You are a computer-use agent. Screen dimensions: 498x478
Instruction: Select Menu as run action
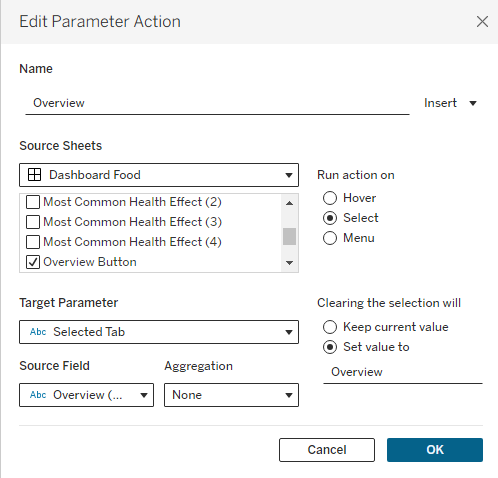[x=330, y=238]
